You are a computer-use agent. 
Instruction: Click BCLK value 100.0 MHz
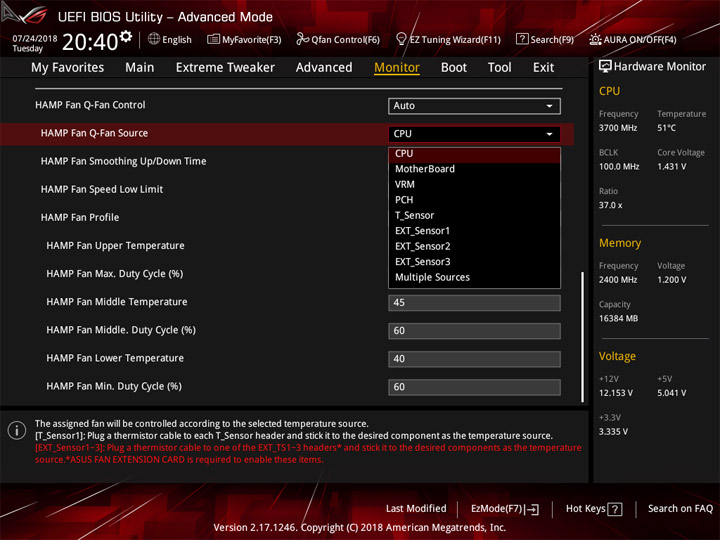[x=619, y=167]
